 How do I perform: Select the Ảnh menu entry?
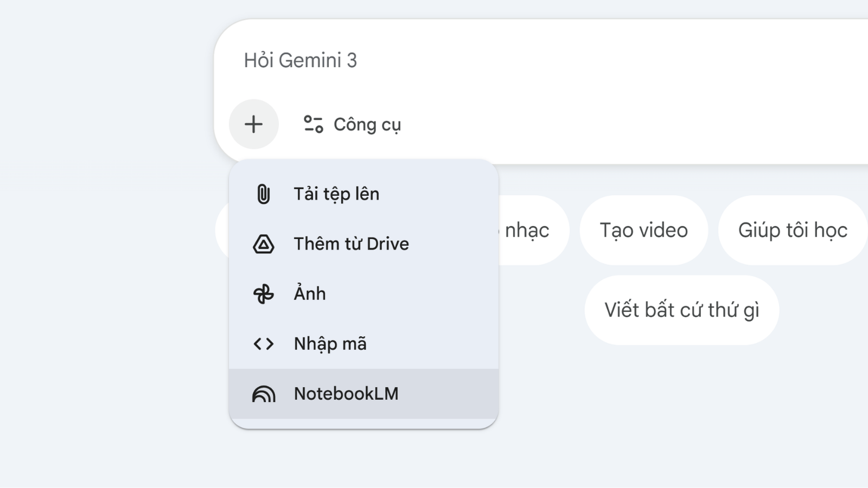(310, 294)
